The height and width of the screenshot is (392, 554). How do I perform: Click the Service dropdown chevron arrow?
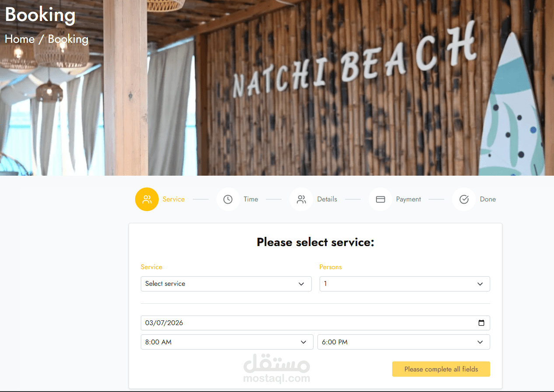301,284
